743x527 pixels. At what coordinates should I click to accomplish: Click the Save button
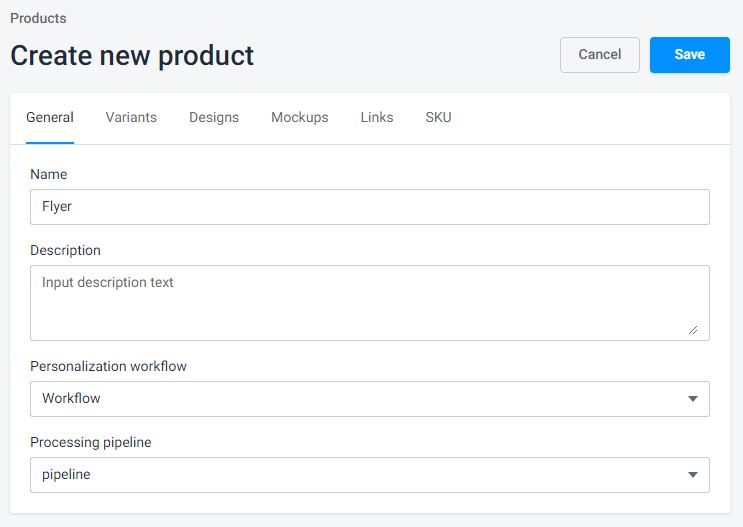tap(689, 55)
